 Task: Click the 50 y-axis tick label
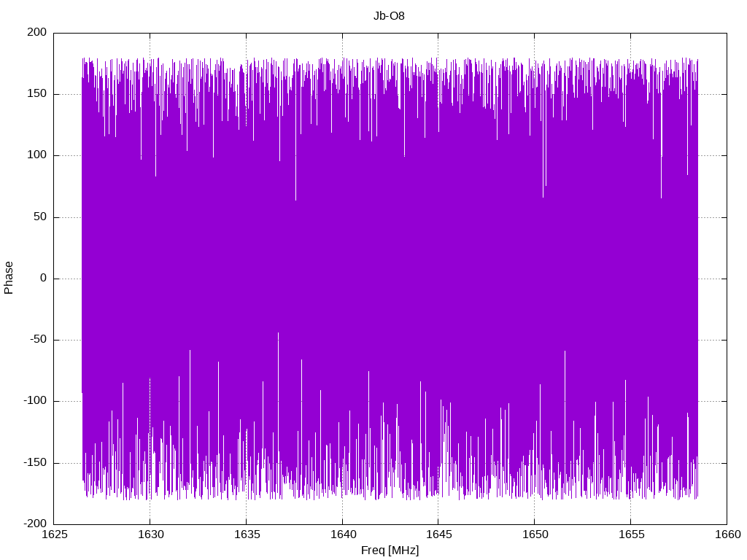(41, 217)
